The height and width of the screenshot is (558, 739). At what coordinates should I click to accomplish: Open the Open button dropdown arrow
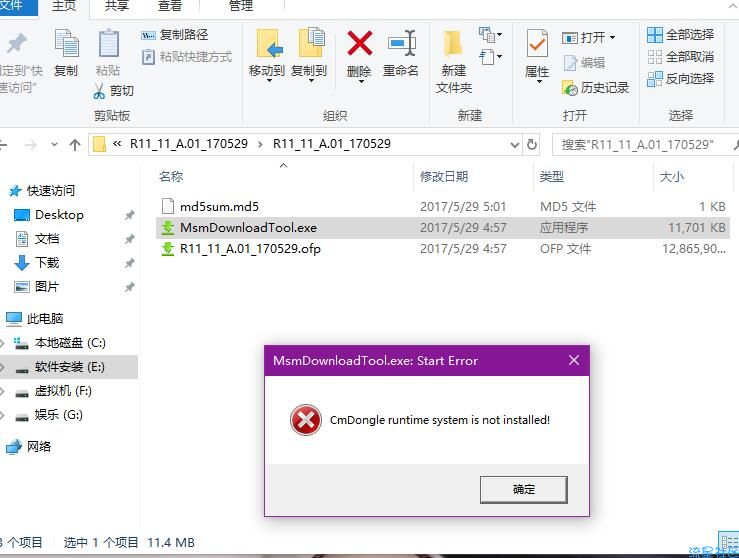[x=612, y=37]
